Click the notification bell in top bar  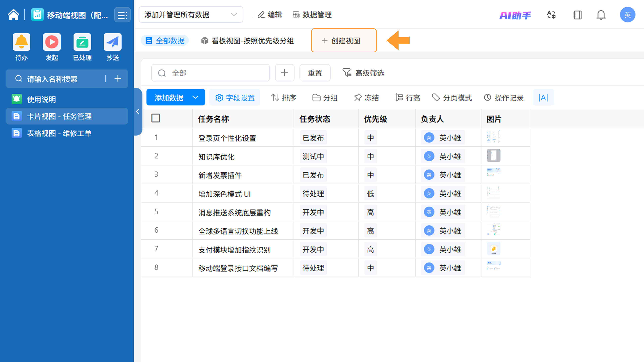pyautogui.click(x=601, y=15)
